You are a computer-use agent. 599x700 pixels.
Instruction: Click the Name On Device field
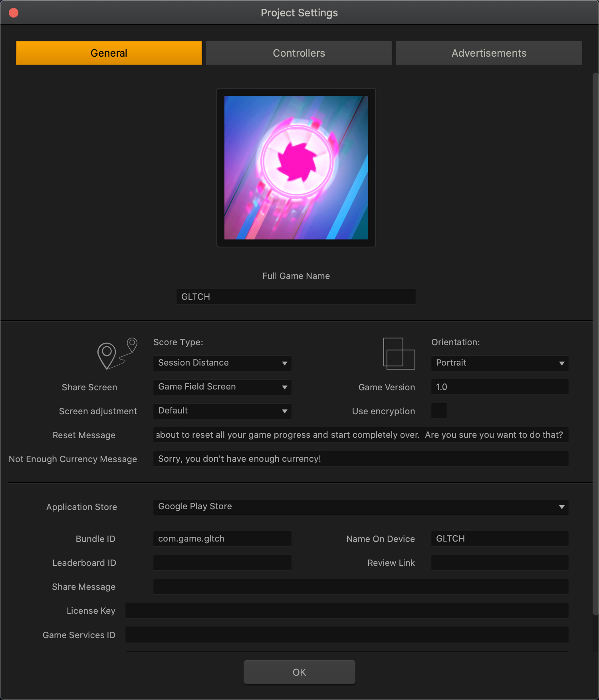click(500, 538)
